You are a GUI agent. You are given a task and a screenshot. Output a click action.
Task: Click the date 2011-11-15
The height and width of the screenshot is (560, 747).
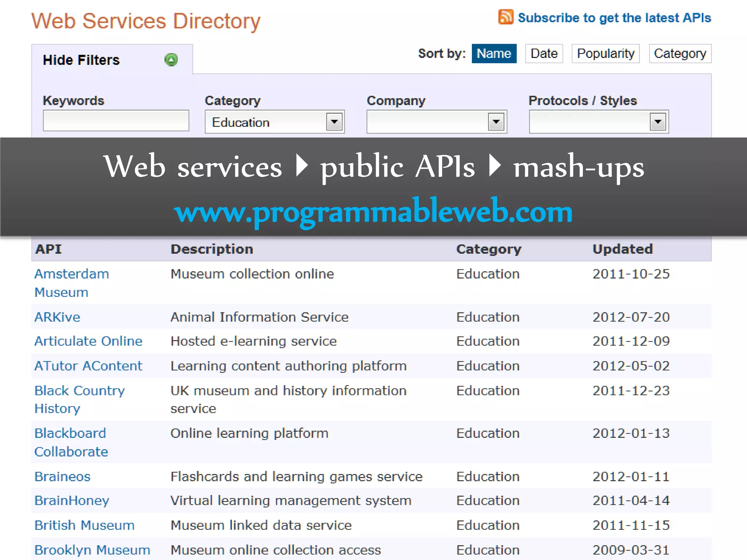(x=631, y=525)
